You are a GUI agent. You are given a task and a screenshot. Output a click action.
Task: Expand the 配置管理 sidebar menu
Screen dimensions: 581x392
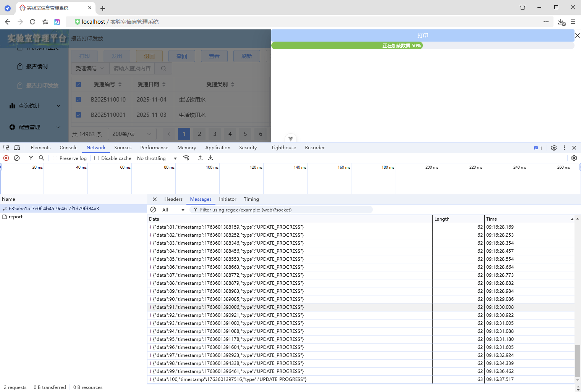(35, 127)
